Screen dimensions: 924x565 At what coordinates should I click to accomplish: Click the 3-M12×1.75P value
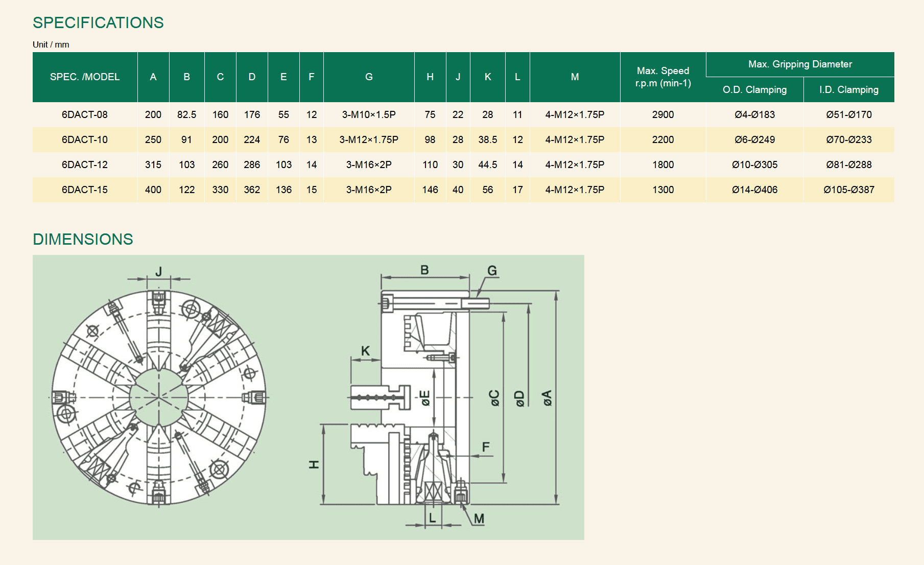pos(369,139)
